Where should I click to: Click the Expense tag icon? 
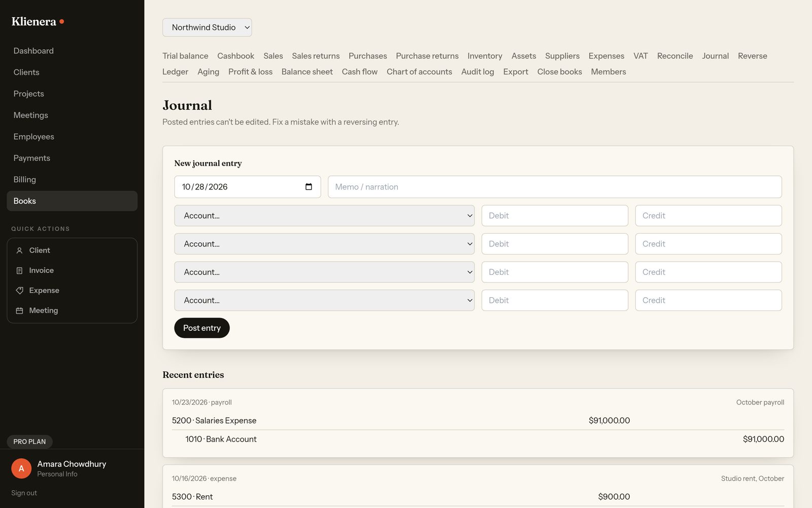19,291
